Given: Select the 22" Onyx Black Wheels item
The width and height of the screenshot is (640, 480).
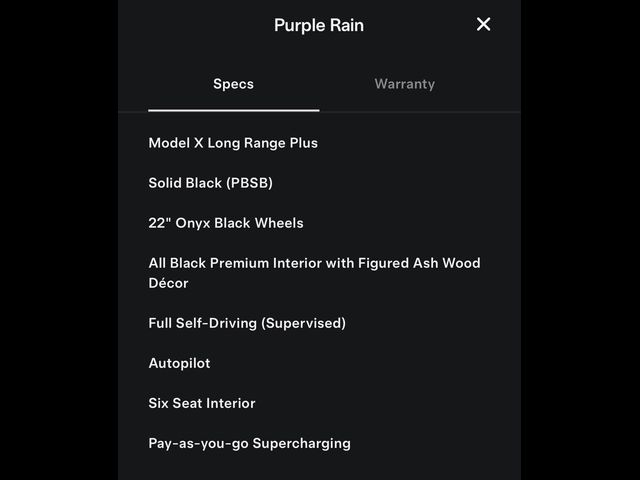Looking at the screenshot, I should [226, 223].
